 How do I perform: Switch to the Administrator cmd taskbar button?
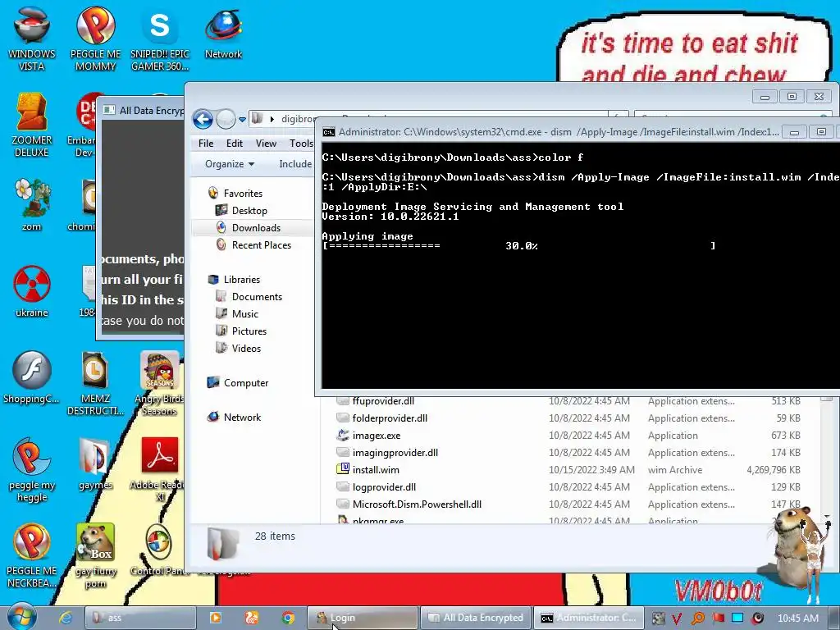click(588, 618)
